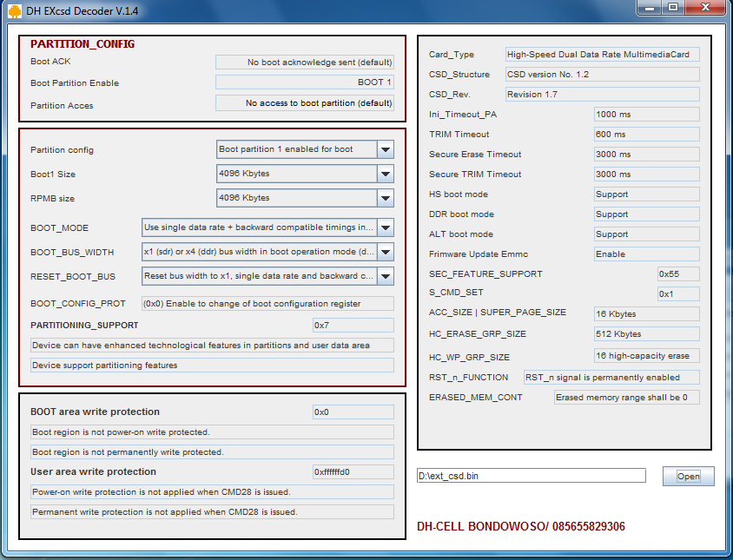The width and height of the screenshot is (733, 560).
Task: Click the HC_WP_GRP_SIZE value field
Action: tap(647, 356)
